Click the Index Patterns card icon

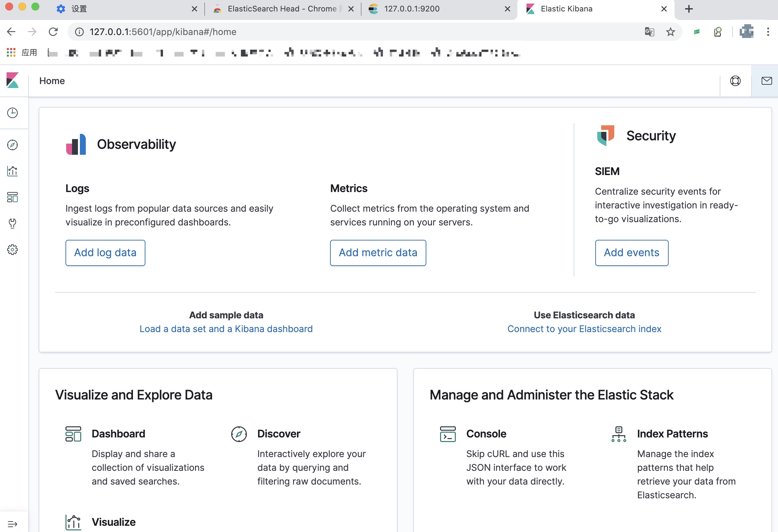click(619, 434)
